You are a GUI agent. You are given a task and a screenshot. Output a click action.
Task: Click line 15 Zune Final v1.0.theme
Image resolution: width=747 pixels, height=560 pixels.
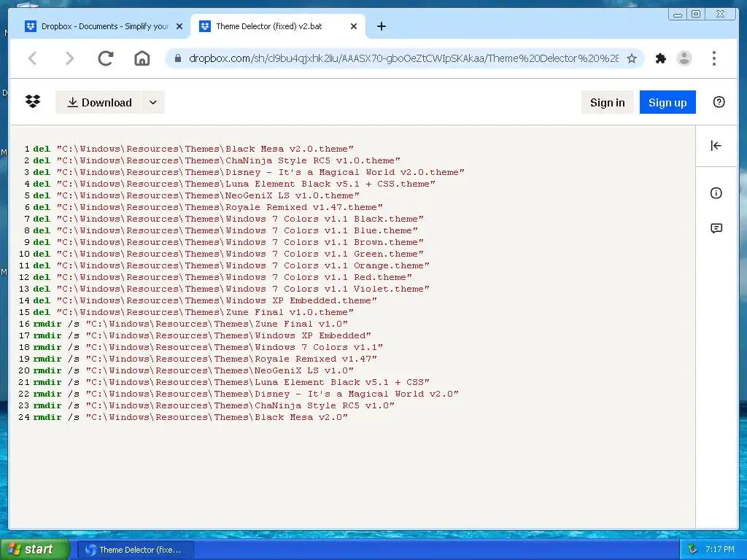[193, 312]
